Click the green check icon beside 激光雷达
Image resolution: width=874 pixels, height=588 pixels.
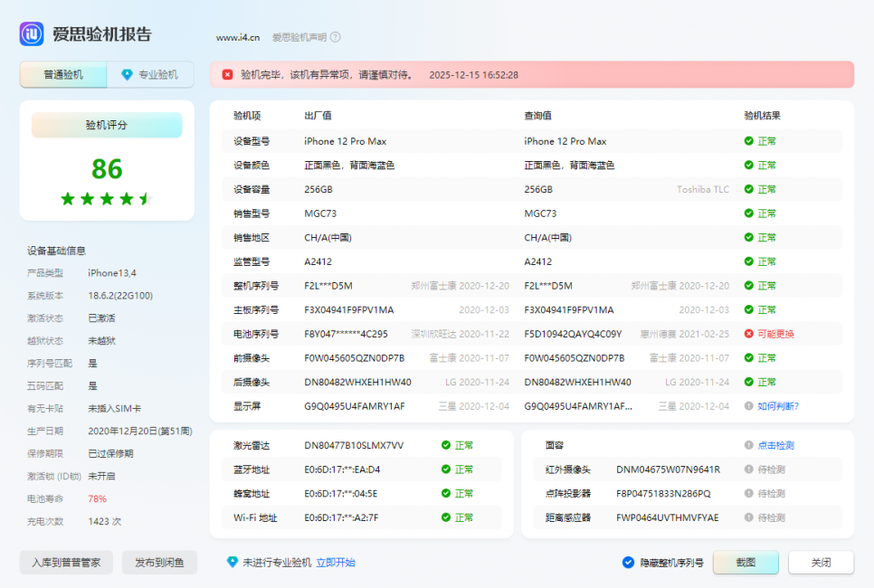(446, 445)
